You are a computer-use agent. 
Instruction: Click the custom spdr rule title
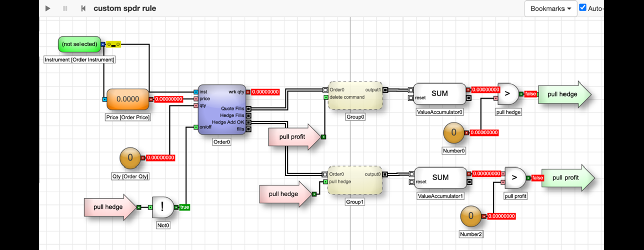(125, 8)
